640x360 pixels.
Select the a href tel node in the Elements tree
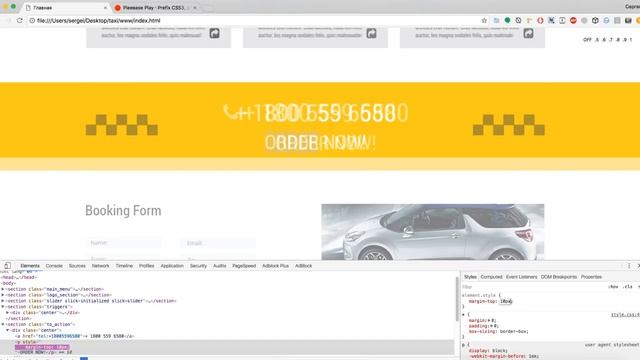(75, 336)
